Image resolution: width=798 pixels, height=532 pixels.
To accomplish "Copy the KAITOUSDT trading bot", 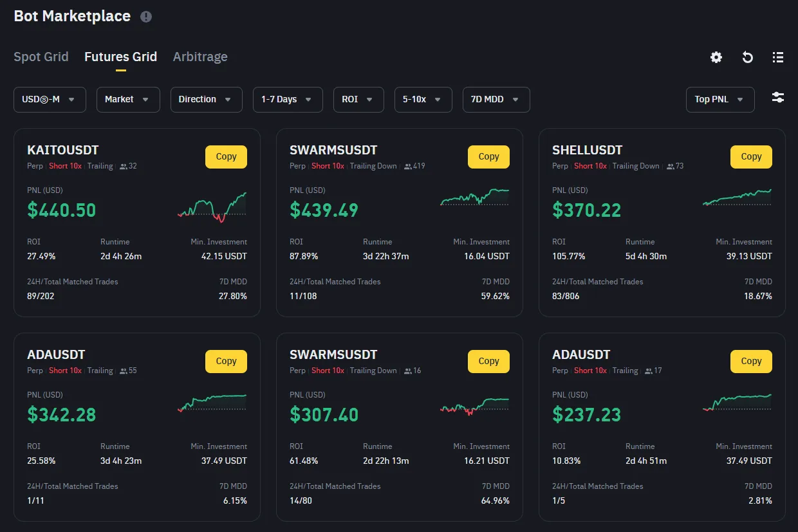I will (x=226, y=156).
